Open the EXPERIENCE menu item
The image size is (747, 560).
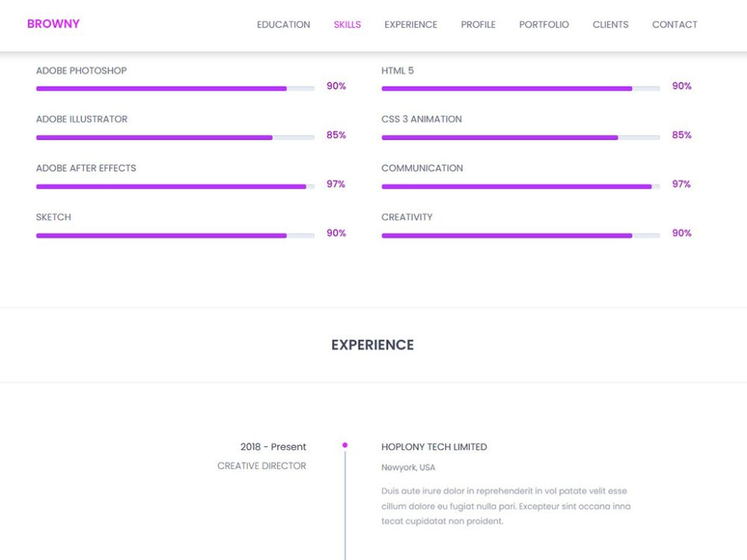[x=410, y=25]
